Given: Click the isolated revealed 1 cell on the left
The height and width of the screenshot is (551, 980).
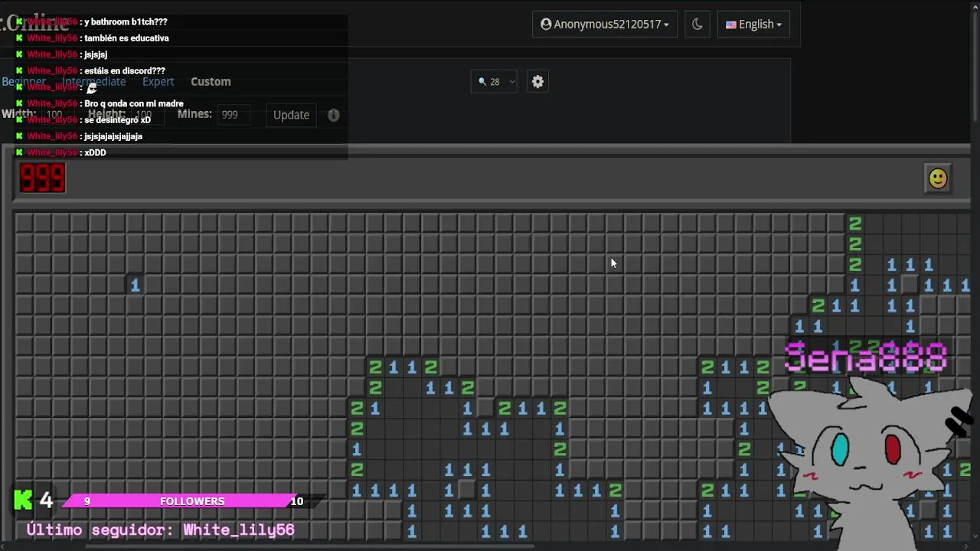Looking at the screenshot, I should tap(135, 285).
